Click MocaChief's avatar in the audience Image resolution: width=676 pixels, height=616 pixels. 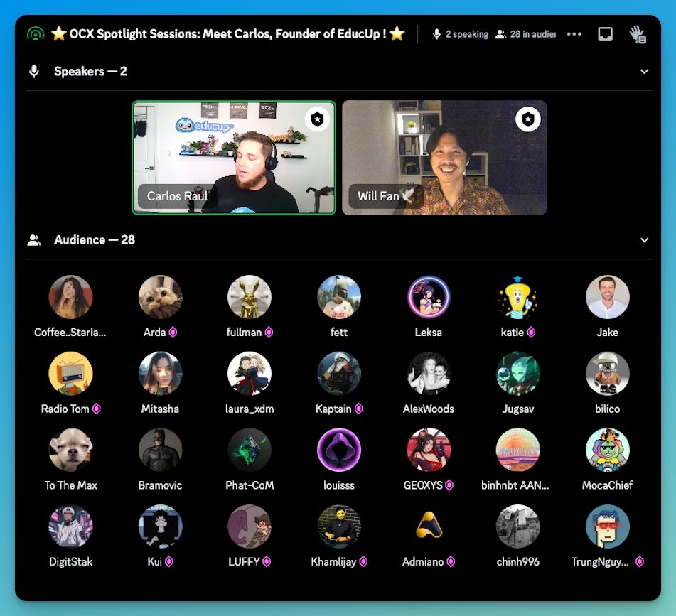point(607,449)
